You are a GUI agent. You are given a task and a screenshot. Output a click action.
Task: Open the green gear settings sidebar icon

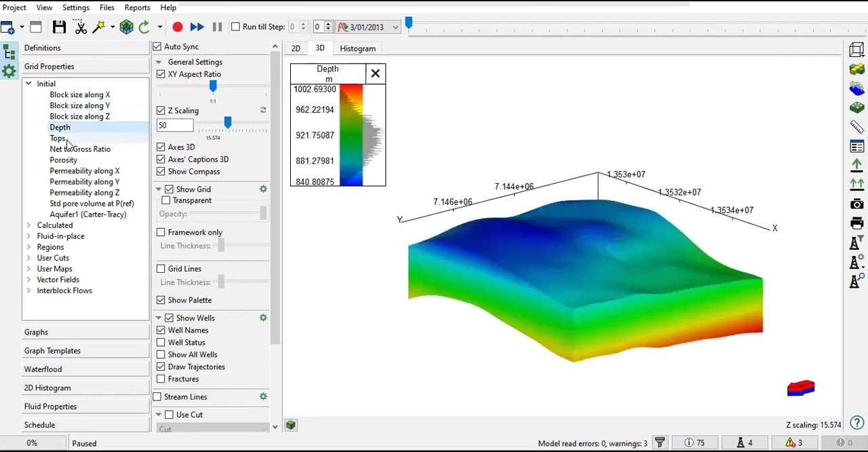(x=9, y=71)
